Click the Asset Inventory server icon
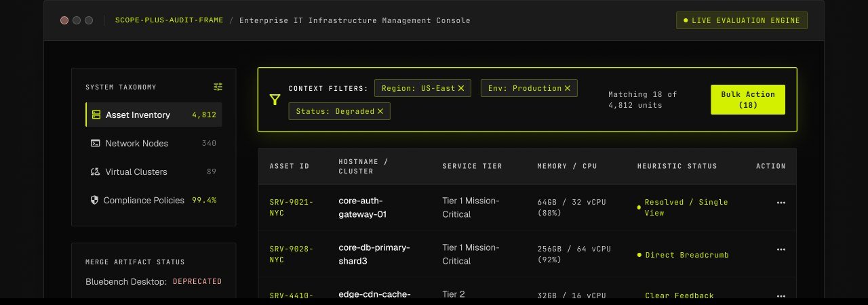The image size is (868, 305). pos(96,115)
